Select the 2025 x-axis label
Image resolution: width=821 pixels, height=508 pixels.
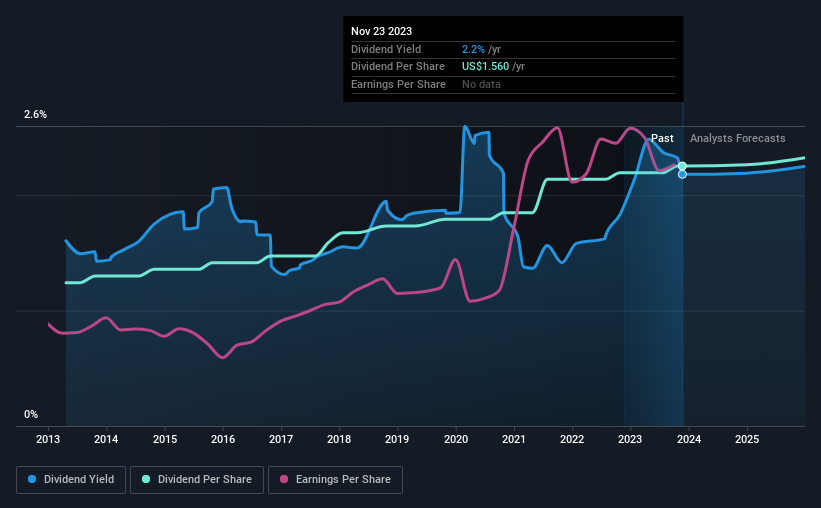[747, 439]
